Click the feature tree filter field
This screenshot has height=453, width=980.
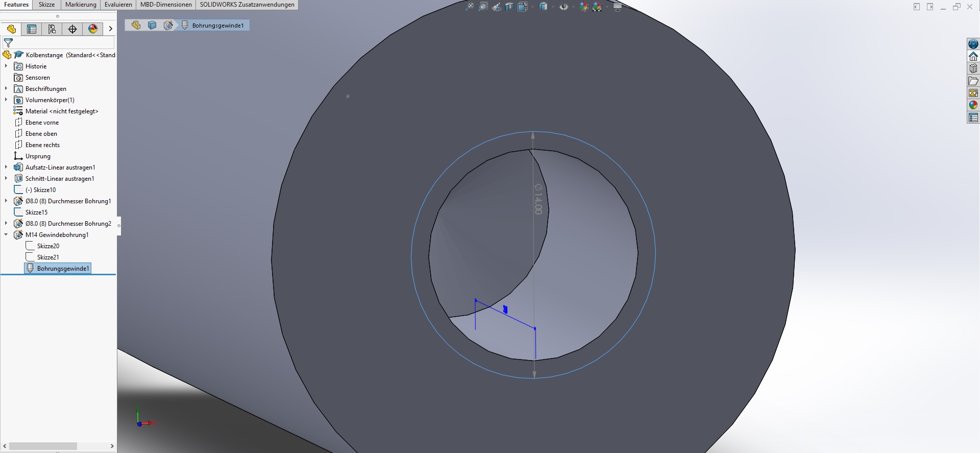[x=58, y=43]
